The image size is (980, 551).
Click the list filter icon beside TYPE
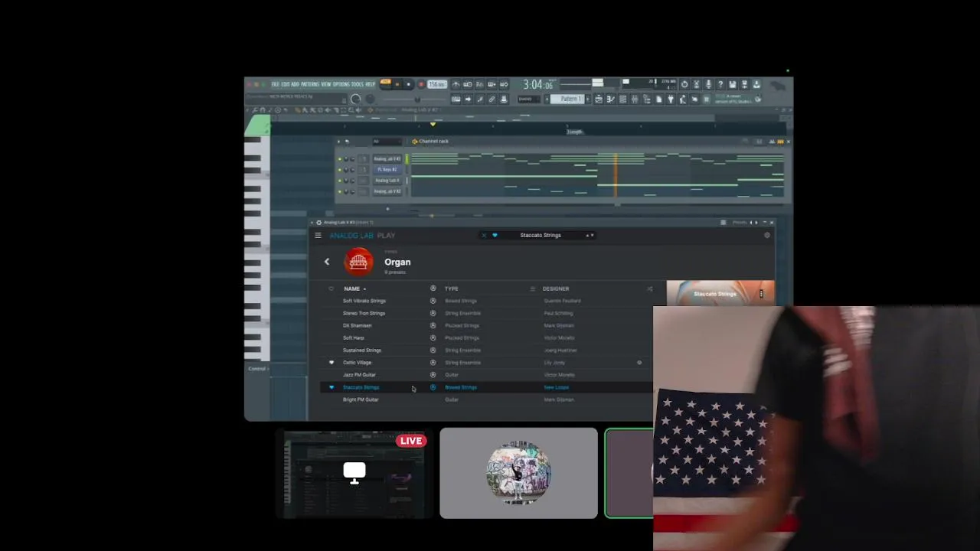click(x=533, y=289)
